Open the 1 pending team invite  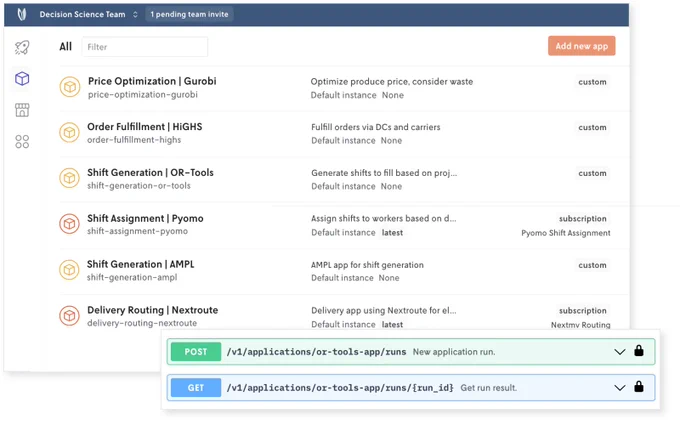[189, 14]
